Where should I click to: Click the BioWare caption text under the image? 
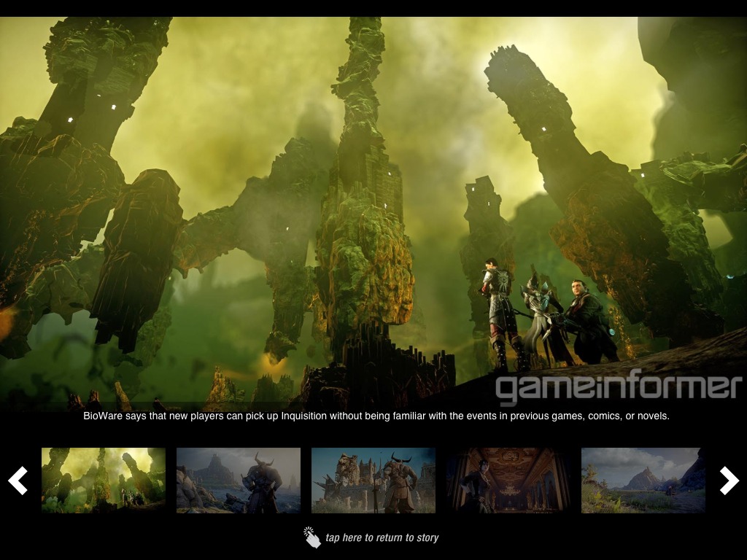click(x=376, y=417)
